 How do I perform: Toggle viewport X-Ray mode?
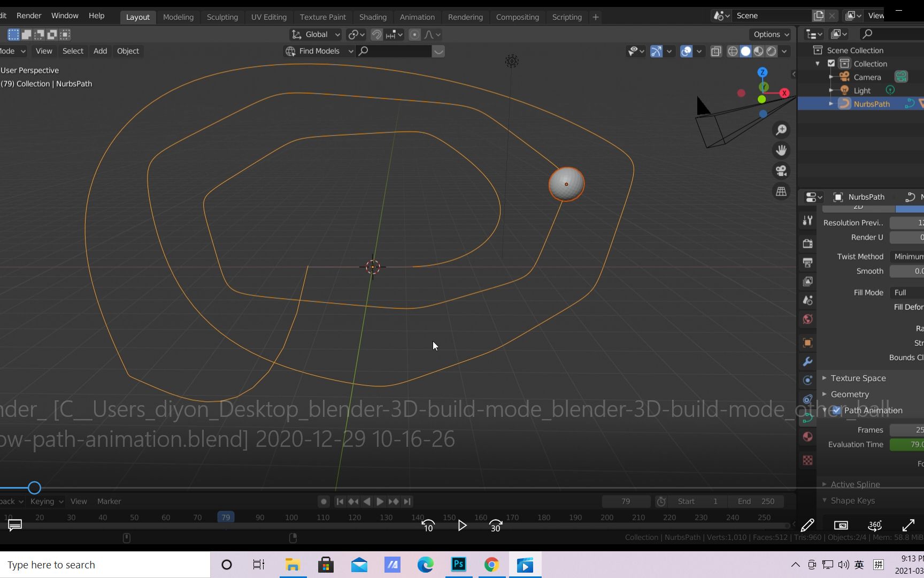[716, 51]
